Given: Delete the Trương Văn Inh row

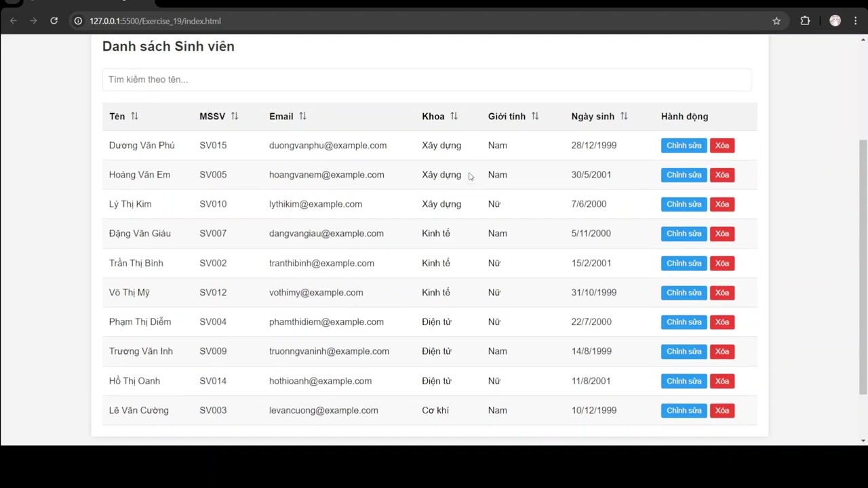Looking at the screenshot, I should [x=722, y=351].
